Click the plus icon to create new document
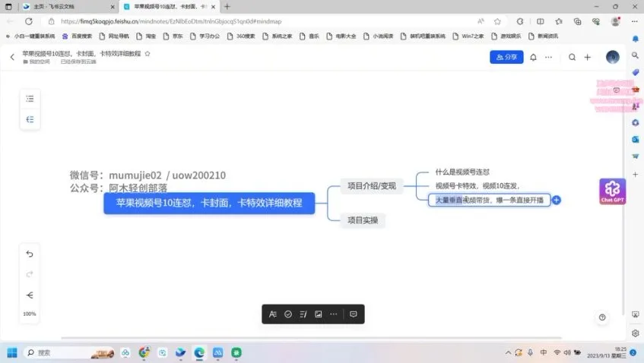This screenshot has width=644, height=363. [588, 57]
